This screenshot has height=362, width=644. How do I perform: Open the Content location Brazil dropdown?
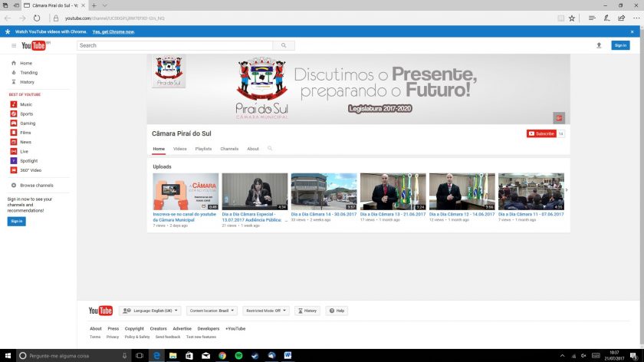click(x=212, y=311)
